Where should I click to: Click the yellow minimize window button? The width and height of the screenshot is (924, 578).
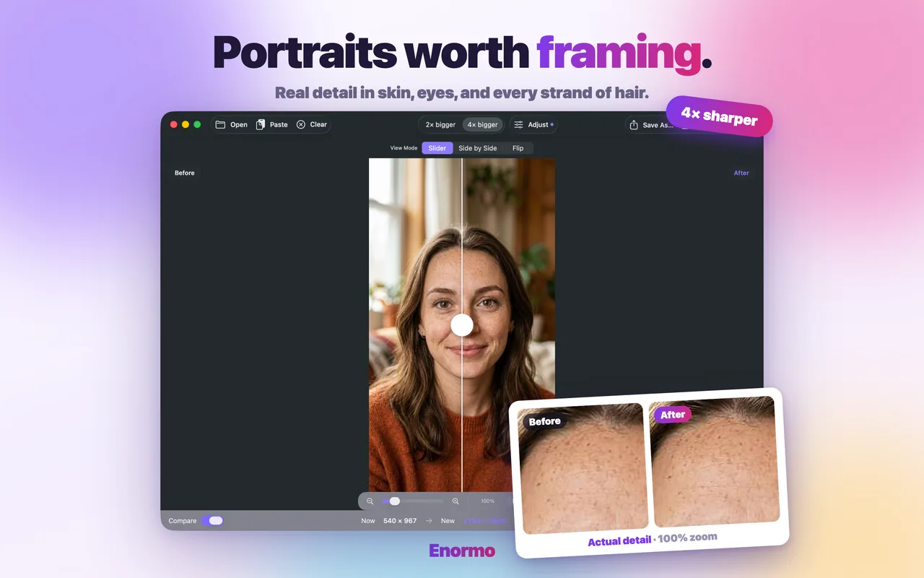186,124
